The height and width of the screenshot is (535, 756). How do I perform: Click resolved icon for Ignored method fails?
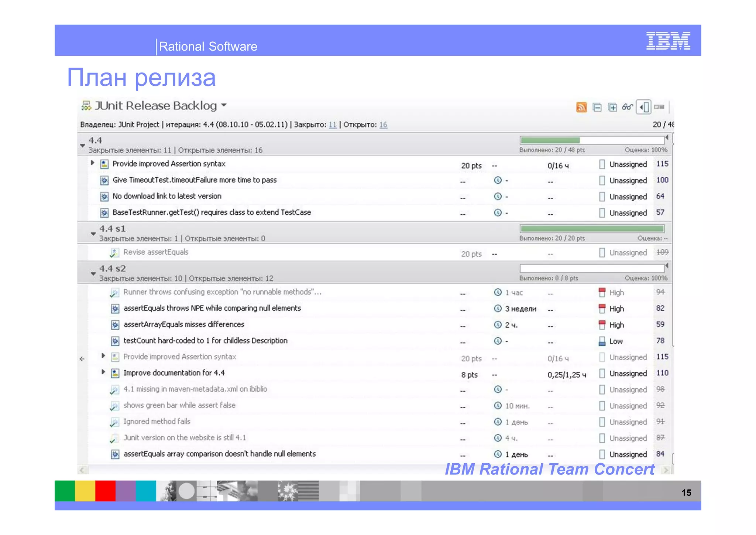coord(114,422)
